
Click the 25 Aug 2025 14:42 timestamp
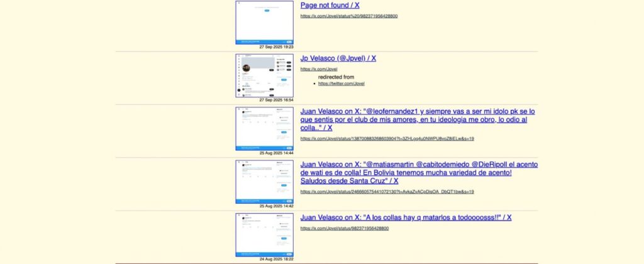coord(276,206)
